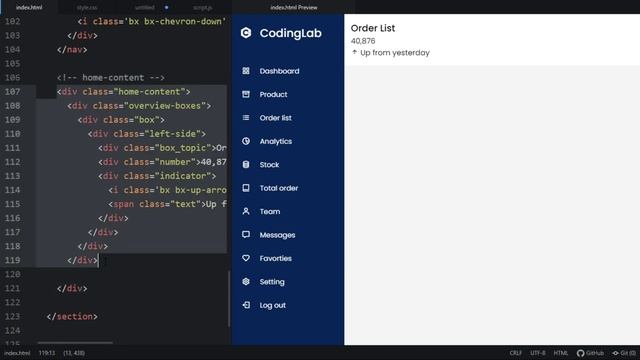Click the UTF-8 encoding indicator
The width and height of the screenshot is (640, 360).
538,353
